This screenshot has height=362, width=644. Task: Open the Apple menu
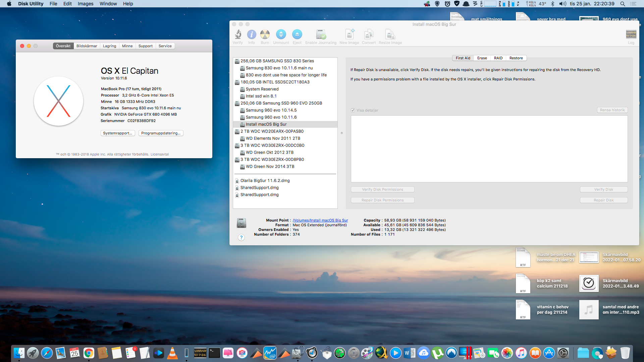pyautogui.click(x=9, y=4)
